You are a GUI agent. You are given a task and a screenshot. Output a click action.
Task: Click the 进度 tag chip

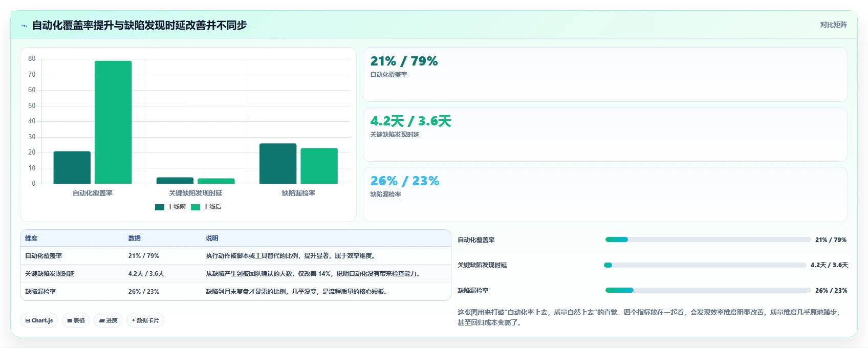108,320
